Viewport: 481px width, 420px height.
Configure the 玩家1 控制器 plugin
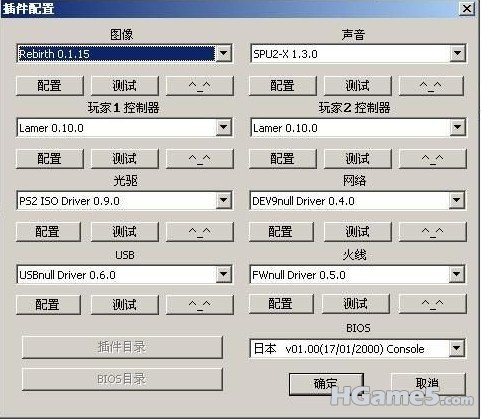(50, 158)
